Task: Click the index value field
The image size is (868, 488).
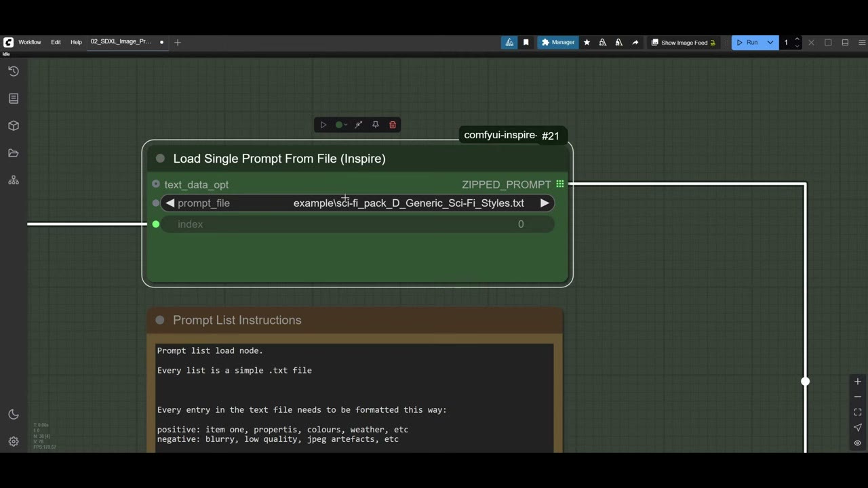Action: click(357, 224)
